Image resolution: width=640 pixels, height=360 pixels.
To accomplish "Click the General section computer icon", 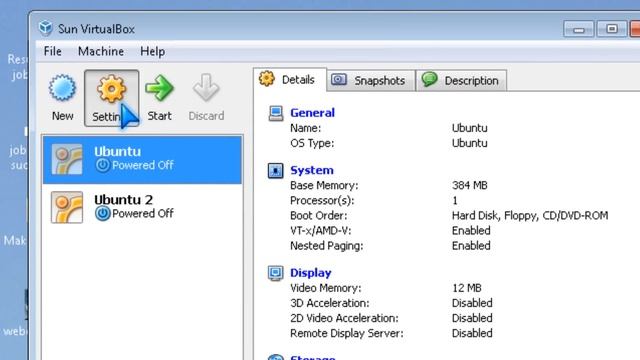I will (x=276, y=113).
